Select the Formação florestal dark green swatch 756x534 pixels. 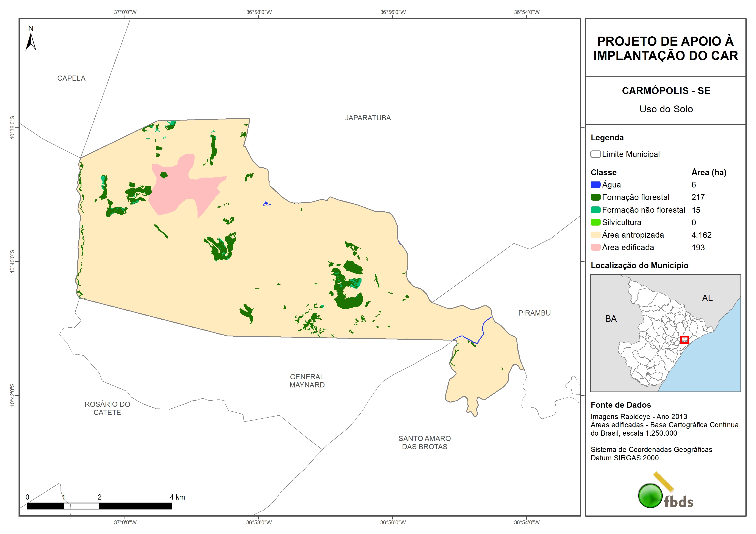tap(595, 197)
